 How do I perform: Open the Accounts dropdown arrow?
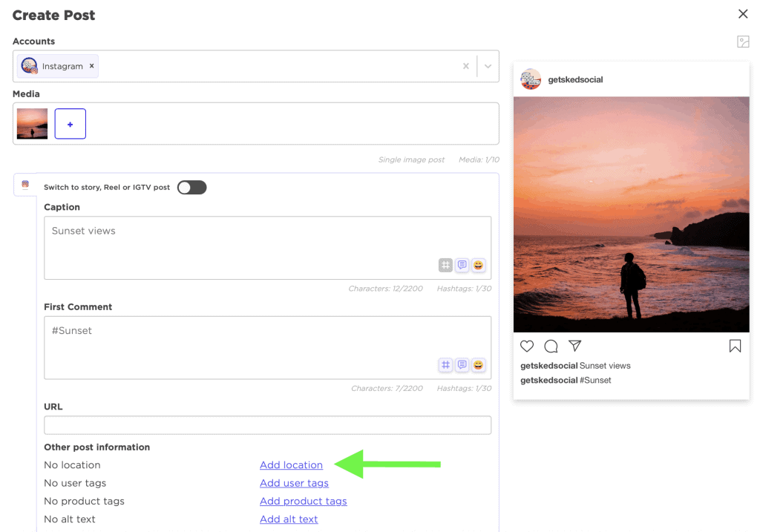487,66
